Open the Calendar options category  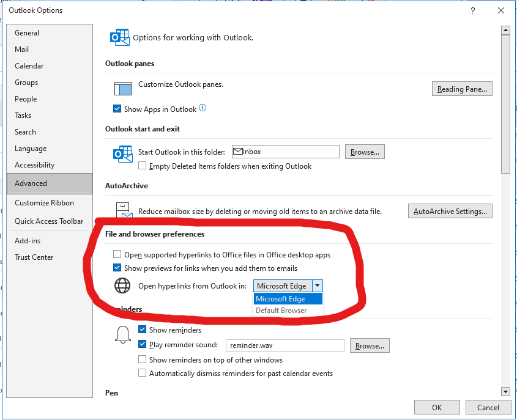tap(50, 66)
